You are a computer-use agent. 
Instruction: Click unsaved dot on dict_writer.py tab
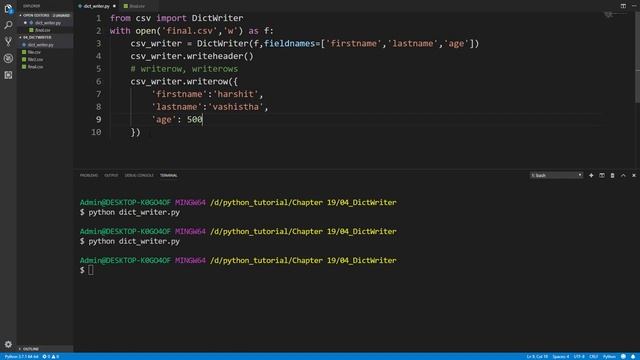(x=114, y=6)
